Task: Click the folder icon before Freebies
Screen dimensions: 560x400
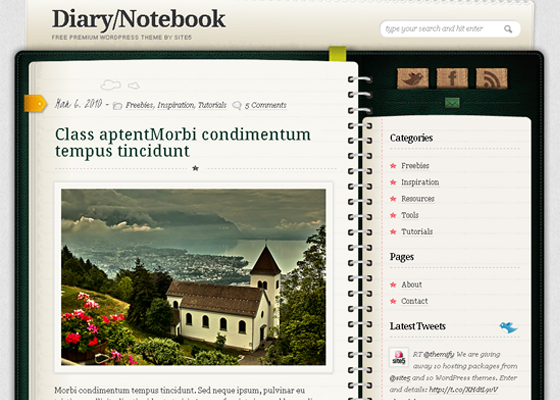Action: point(118,106)
